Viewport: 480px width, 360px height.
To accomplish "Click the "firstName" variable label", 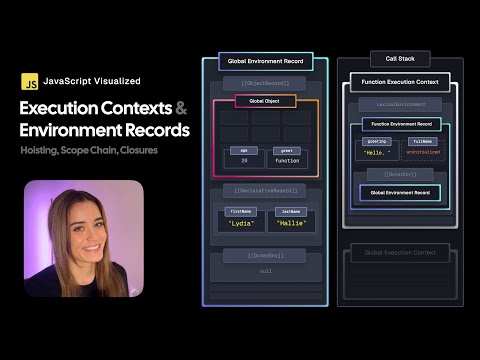I will click(x=241, y=212).
